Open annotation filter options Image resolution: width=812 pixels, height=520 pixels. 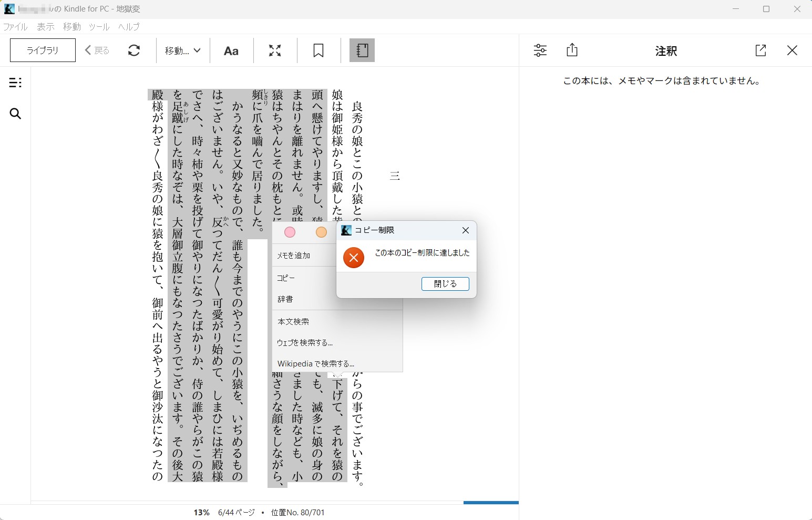click(540, 50)
